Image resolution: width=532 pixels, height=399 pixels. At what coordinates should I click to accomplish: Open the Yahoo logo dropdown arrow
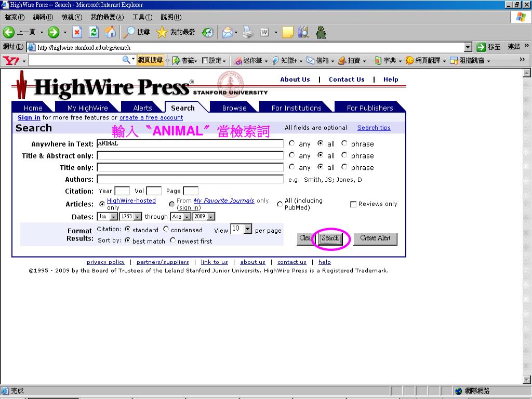(x=24, y=61)
